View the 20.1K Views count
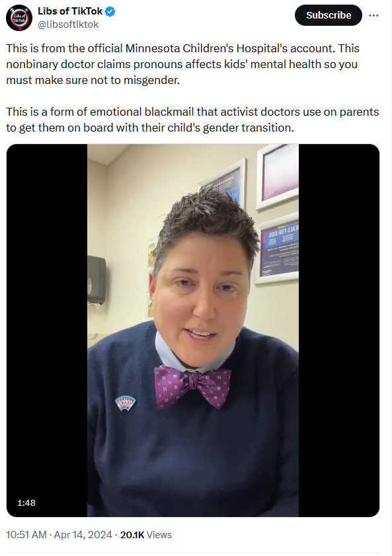392x556 pixels. pos(146,535)
